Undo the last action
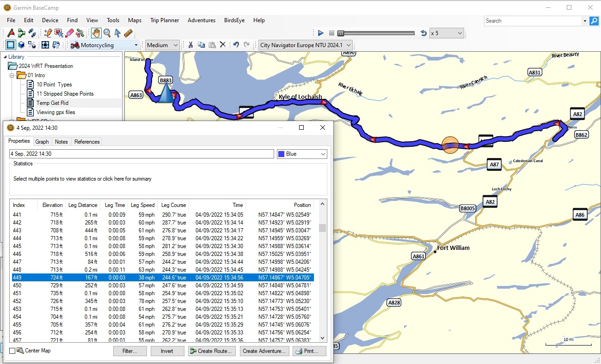This screenshot has width=601, height=364. click(236, 45)
